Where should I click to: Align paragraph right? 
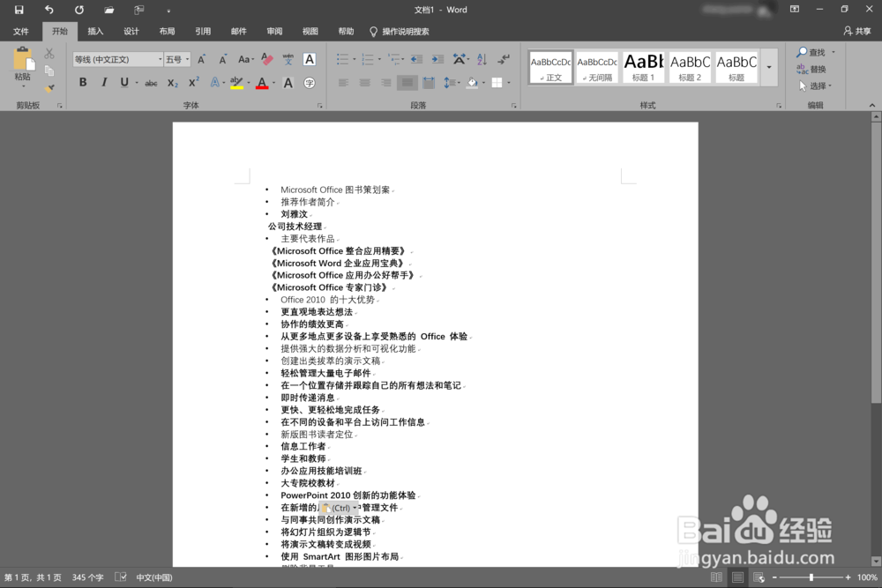[386, 83]
